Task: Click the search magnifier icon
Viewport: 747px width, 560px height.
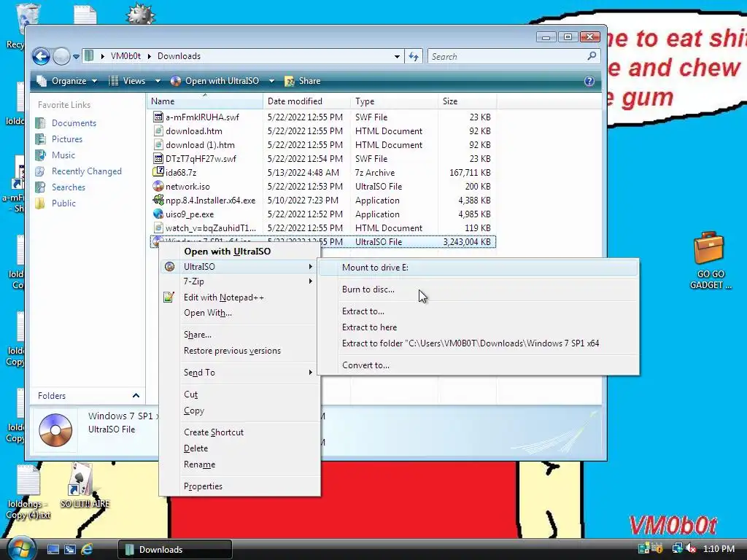Action: click(592, 56)
